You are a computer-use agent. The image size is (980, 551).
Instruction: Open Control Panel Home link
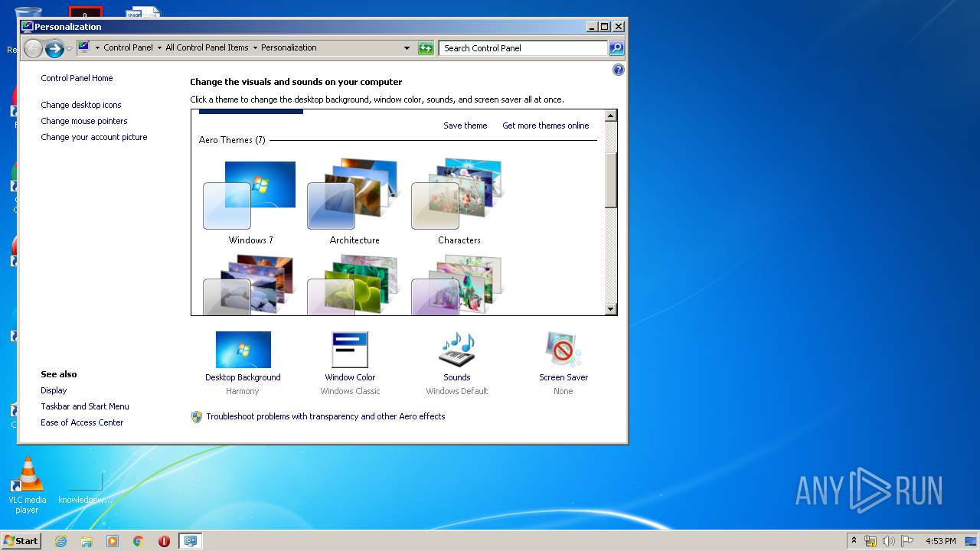point(77,78)
